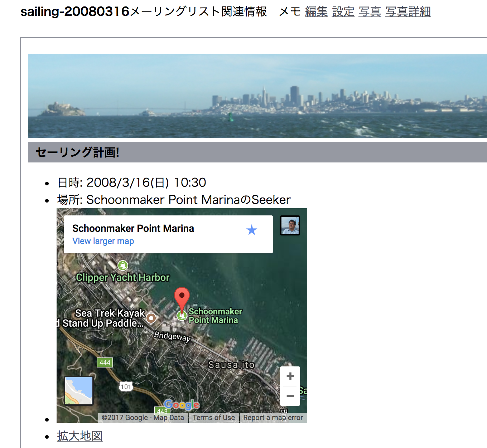Screen dimensions: 487x448
Task: Click the Sea Trek Kayak label on map
Action: click(103, 318)
